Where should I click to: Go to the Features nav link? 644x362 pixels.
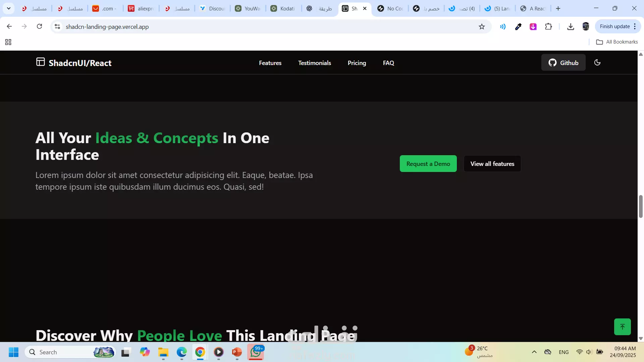tap(270, 63)
